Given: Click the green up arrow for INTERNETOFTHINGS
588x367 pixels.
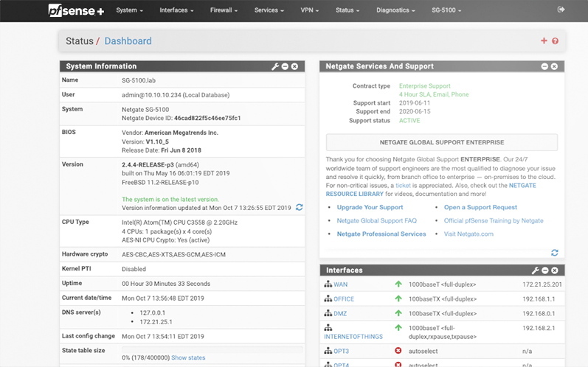Looking at the screenshot, I should point(398,328).
